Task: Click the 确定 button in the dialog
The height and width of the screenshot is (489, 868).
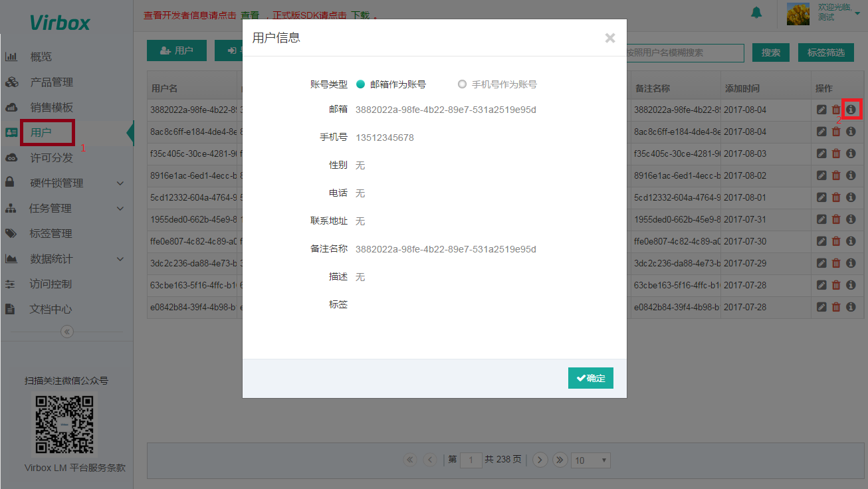Action: point(590,378)
